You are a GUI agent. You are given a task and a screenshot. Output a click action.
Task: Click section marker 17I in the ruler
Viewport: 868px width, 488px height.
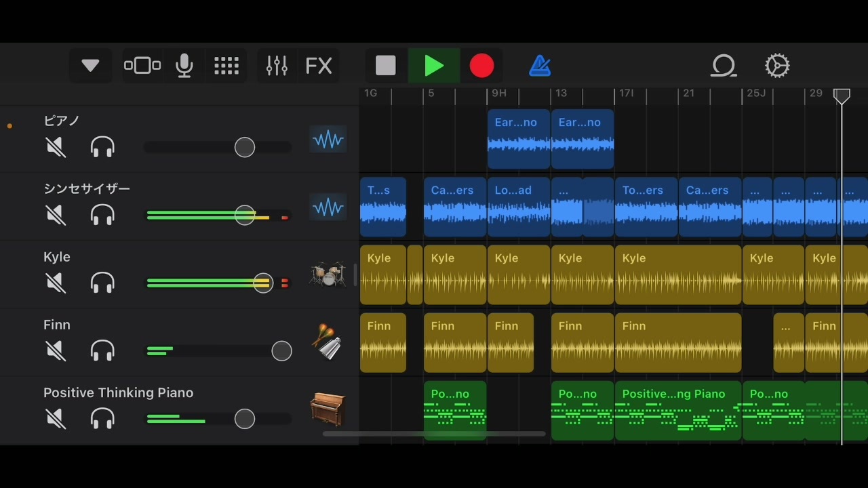coord(627,93)
